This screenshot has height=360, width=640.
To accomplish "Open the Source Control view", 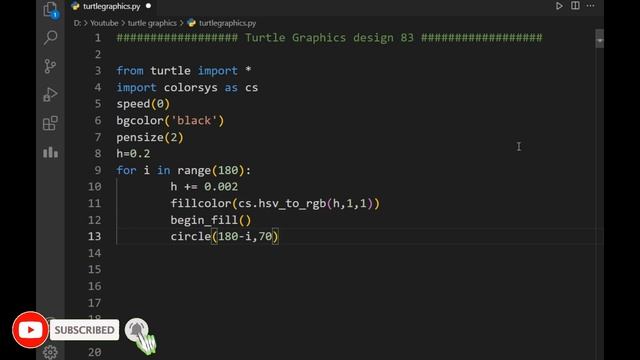I will pos(50,66).
